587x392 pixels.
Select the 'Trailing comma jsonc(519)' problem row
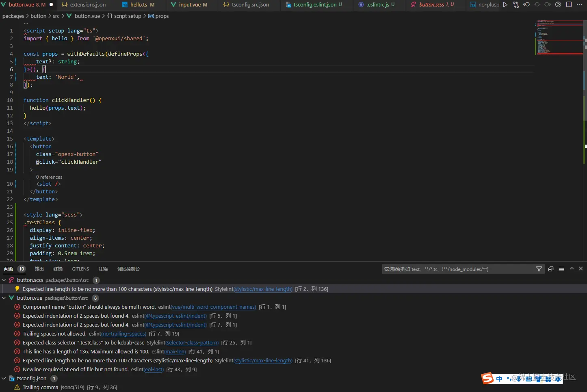pos(293,387)
